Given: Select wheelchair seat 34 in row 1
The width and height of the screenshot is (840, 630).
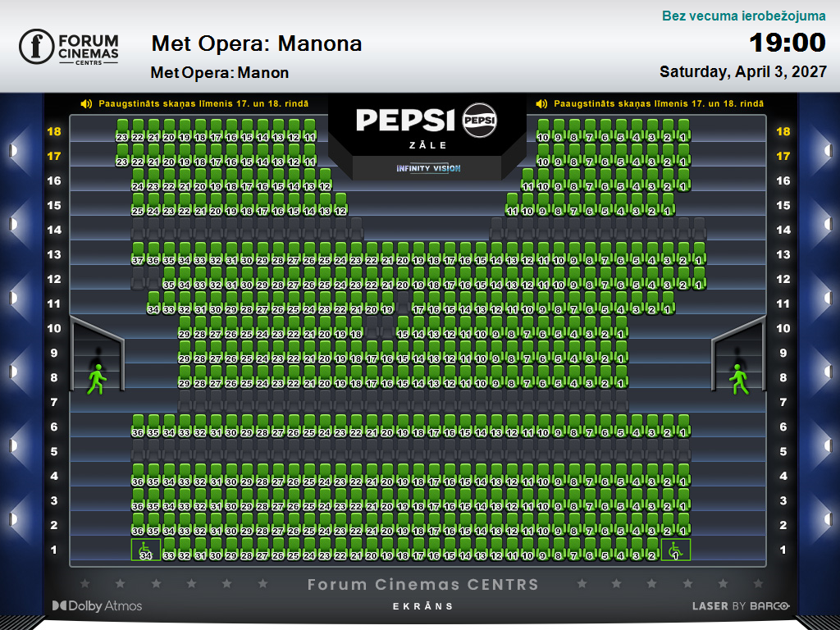Looking at the screenshot, I should 146,550.
